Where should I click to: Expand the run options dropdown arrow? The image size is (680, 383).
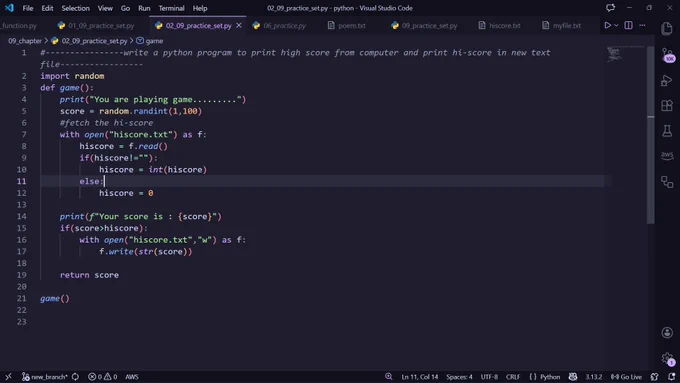[x=616, y=26]
